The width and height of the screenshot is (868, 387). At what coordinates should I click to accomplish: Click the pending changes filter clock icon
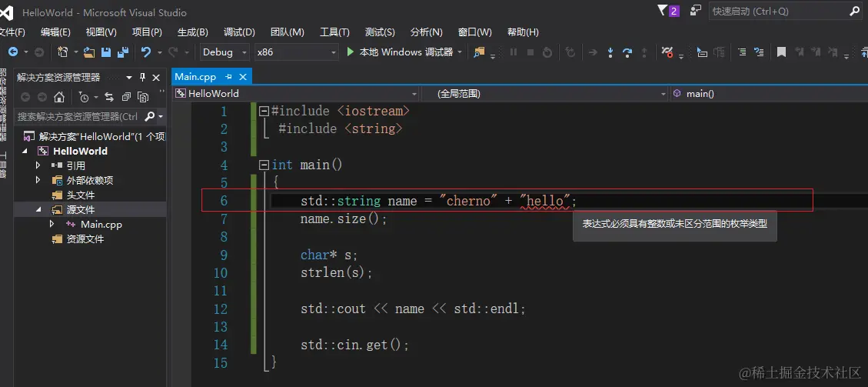[x=84, y=98]
